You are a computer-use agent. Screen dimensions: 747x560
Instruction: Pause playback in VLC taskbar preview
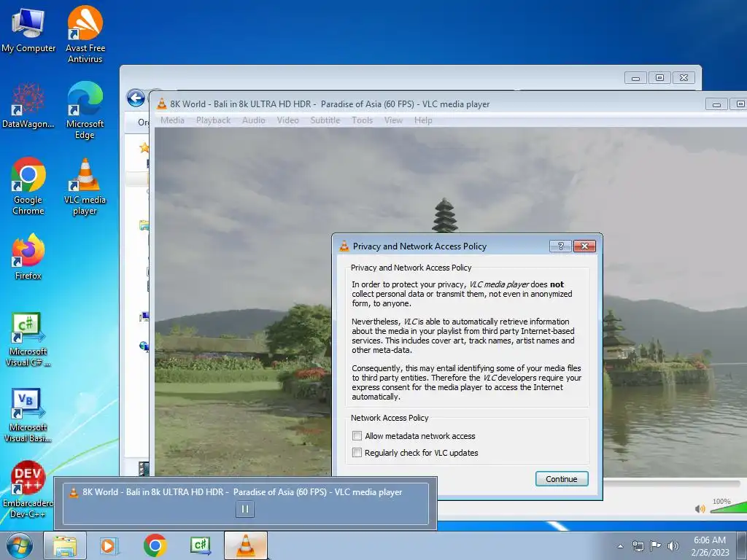pos(245,509)
